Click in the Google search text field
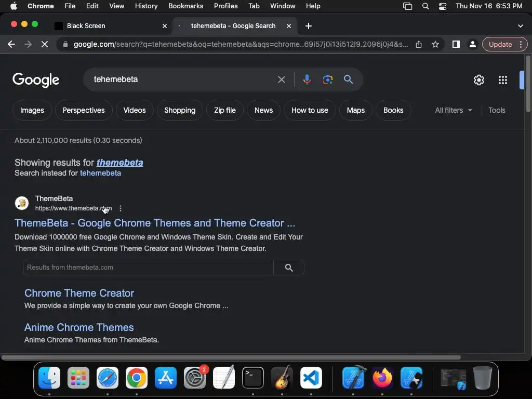This screenshot has height=399, width=532. (x=183, y=79)
